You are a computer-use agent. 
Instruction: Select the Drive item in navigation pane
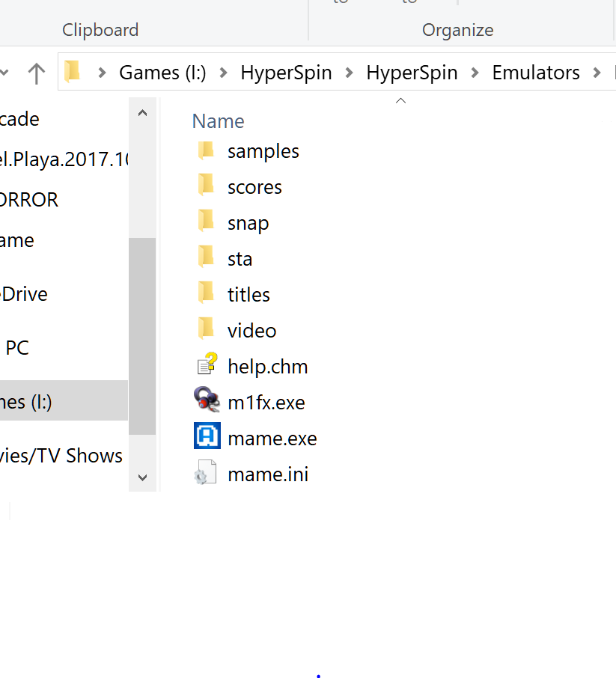[x=24, y=294]
